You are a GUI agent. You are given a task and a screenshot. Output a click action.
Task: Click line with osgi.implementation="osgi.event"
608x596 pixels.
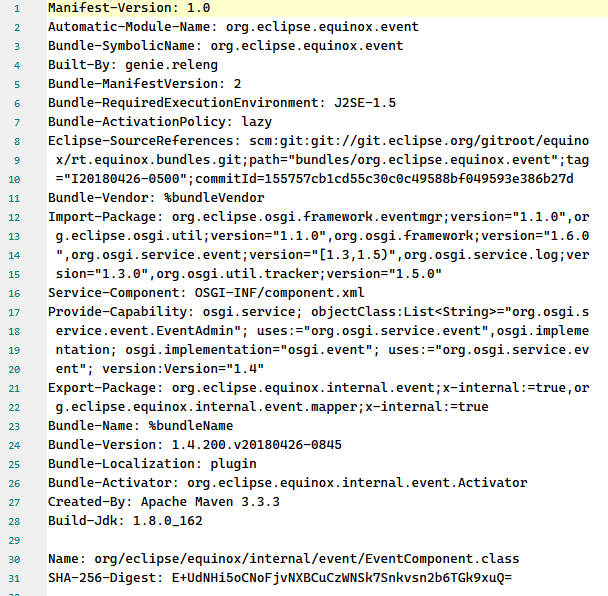click(x=323, y=350)
